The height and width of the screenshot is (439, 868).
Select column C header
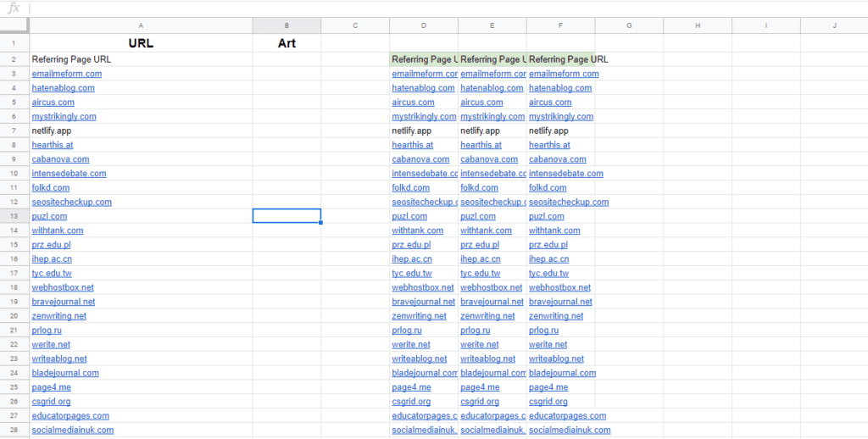click(355, 25)
